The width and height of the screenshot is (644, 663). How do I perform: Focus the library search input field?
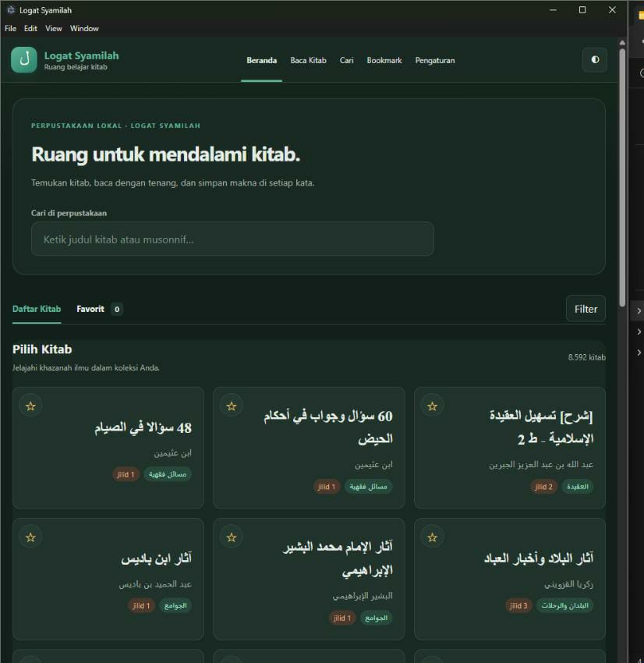click(x=232, y=239)
